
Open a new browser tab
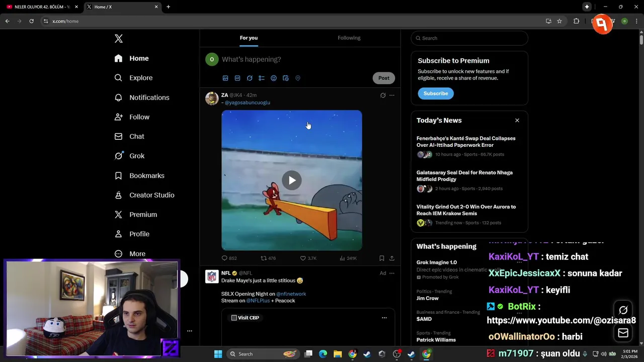point(168,7)
